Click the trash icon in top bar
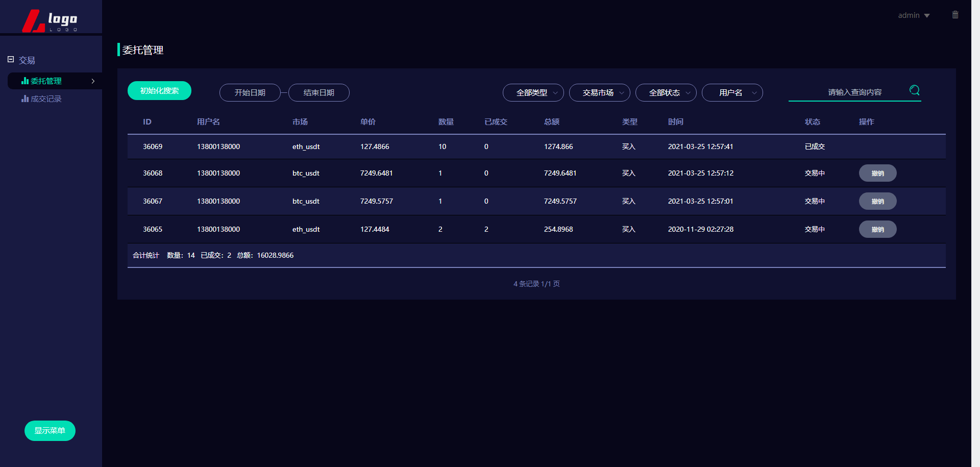980x467 pixels. coord(955,15)
